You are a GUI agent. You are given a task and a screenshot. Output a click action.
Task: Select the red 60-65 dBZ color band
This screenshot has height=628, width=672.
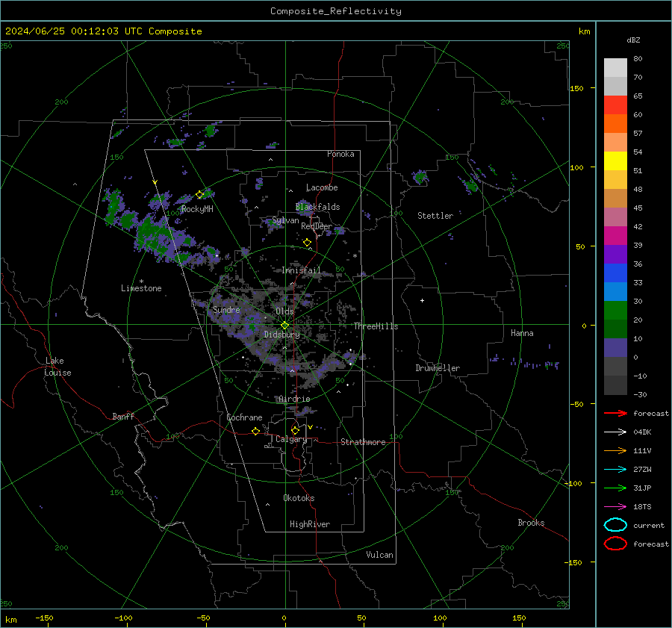click(x=615, y=105)
